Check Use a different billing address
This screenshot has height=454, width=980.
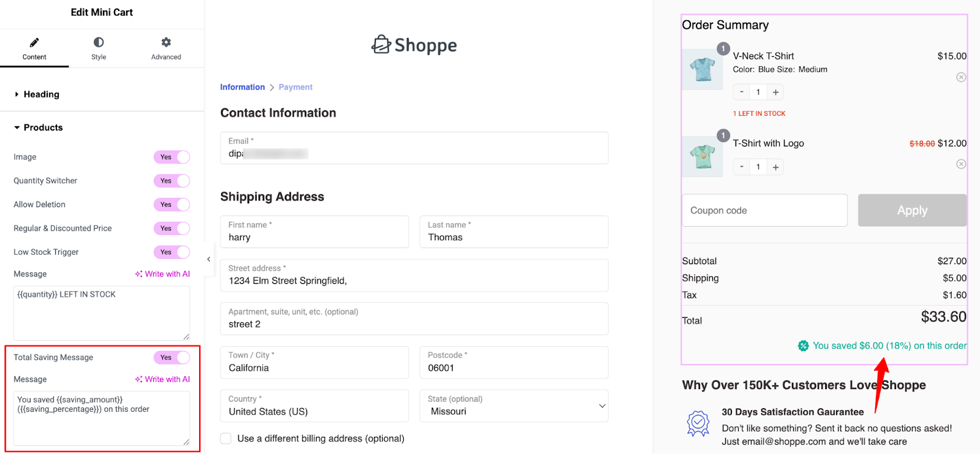tap(226, 439)
